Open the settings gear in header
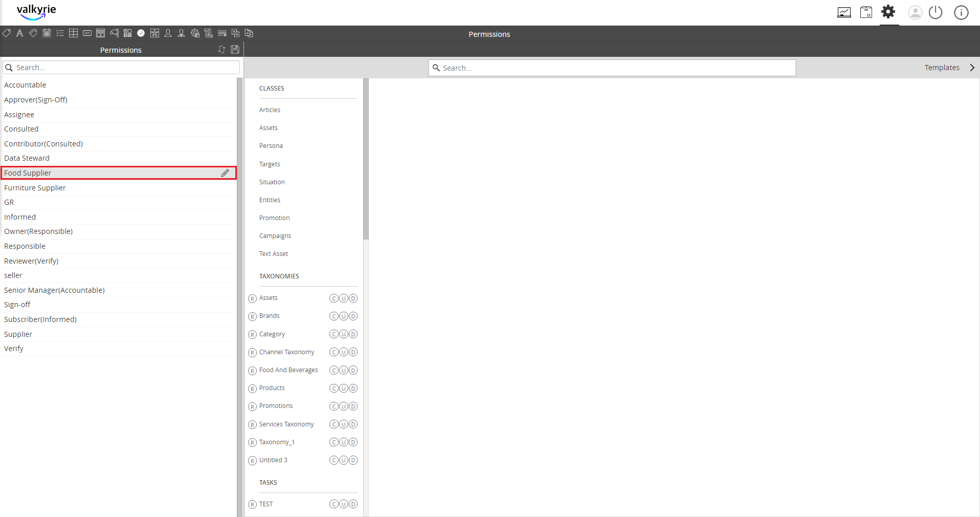 tap(888, 11)
